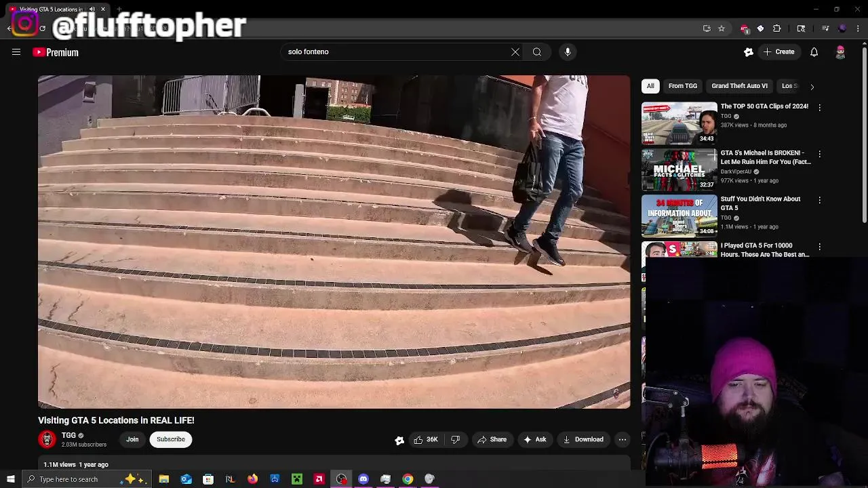Open the AMD Software taskbar icon
The width and height of the screenshot is (868, 488).
click(319, 479)
